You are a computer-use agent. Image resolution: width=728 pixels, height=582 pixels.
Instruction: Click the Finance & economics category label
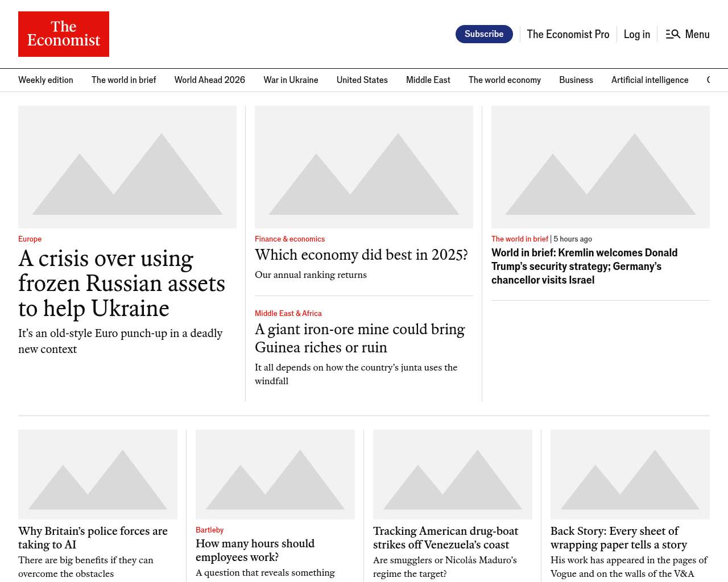click(x=289, y=239)
